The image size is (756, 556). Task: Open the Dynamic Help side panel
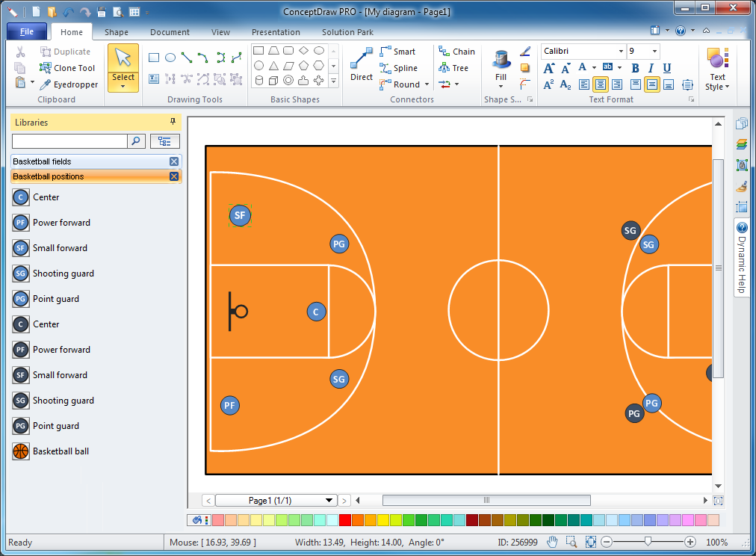click(x=742, y=258)
